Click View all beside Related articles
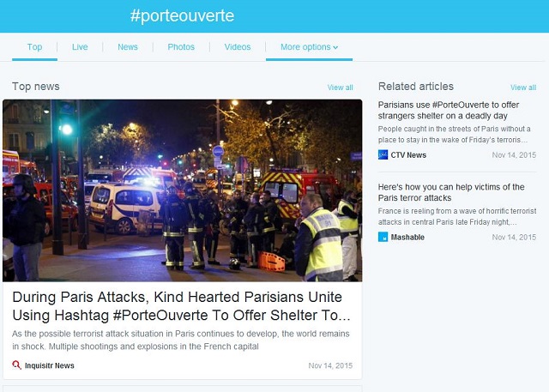This screenshot has width=549, height=392. click(523, 87)
